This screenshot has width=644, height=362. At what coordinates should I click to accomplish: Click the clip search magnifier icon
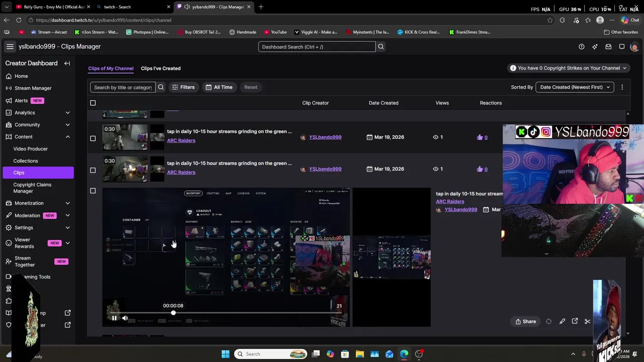point(161,87)
